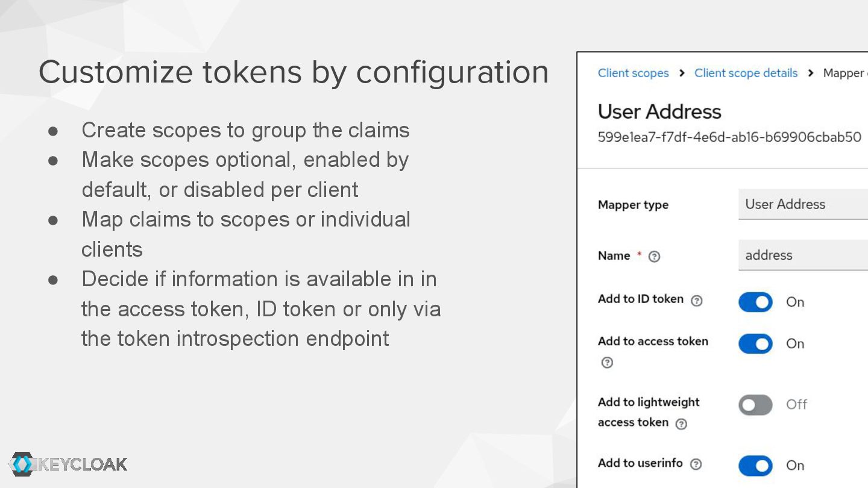Go to Client scope details breadcrumb
Screen dimensions: 868x488
[746, 73]
